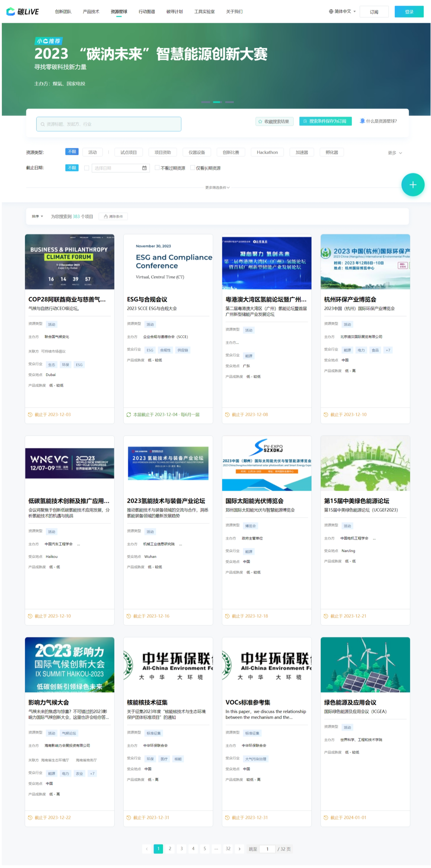Toggle the 活动 resource type filter
Image resolution: width=431 pixels, height=868 pixels.
click(93, 152)
